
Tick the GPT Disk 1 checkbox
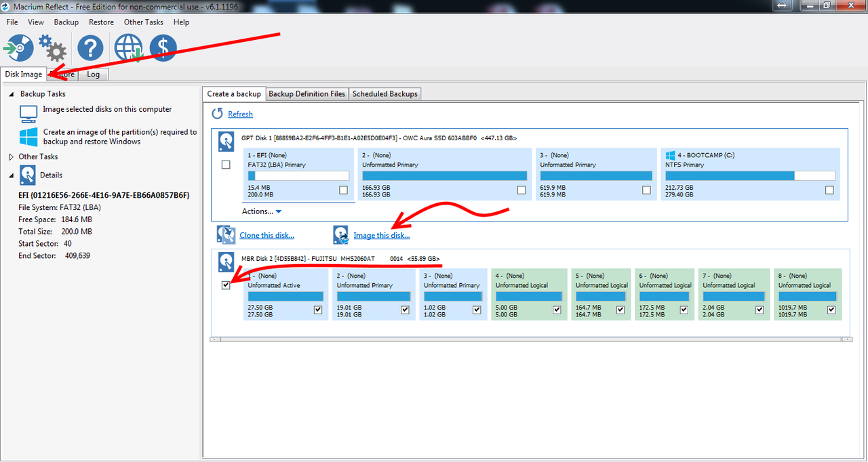tap(226, 165)
